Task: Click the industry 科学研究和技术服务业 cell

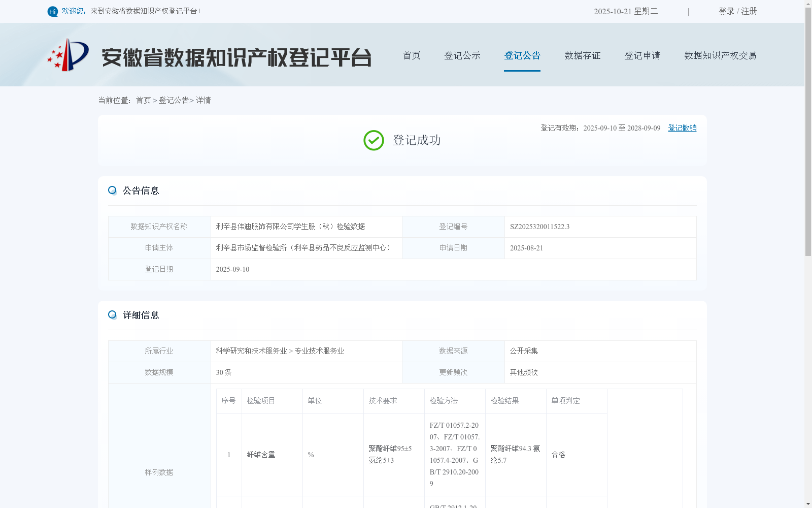Action: click(306, 351)
